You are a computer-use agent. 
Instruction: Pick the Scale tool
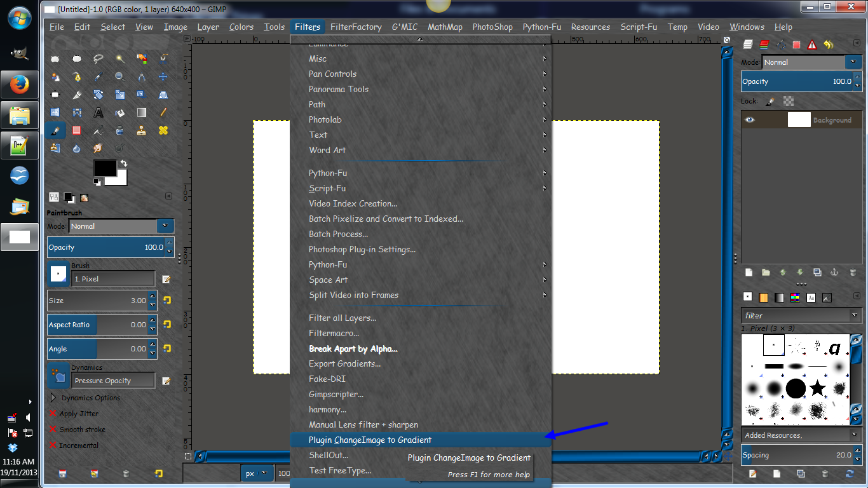120,95
